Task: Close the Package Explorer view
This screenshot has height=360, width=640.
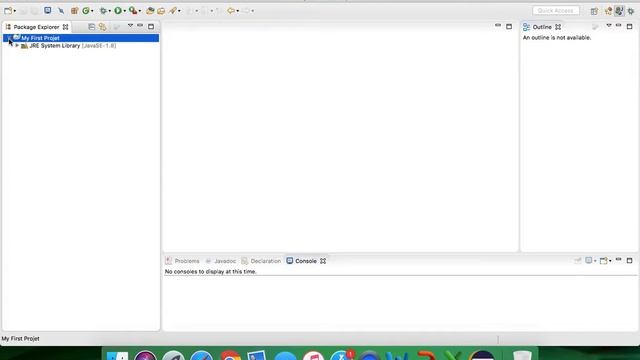Action: point(65,27)
